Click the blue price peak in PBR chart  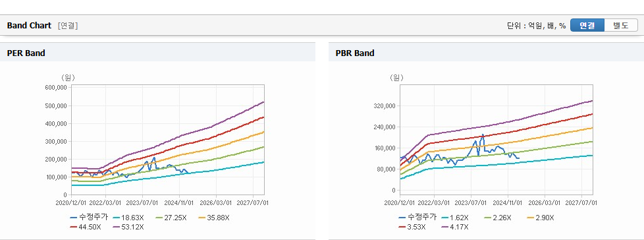483,135
